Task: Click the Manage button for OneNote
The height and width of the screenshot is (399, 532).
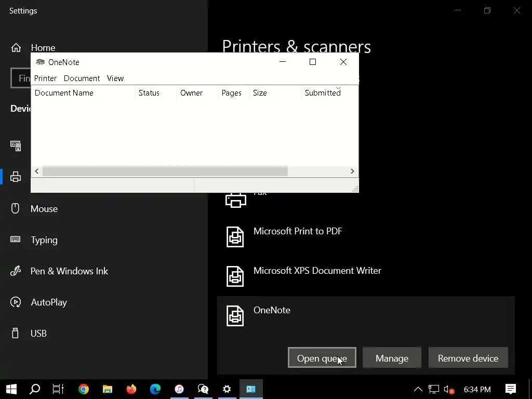Action: click(392, 357)
